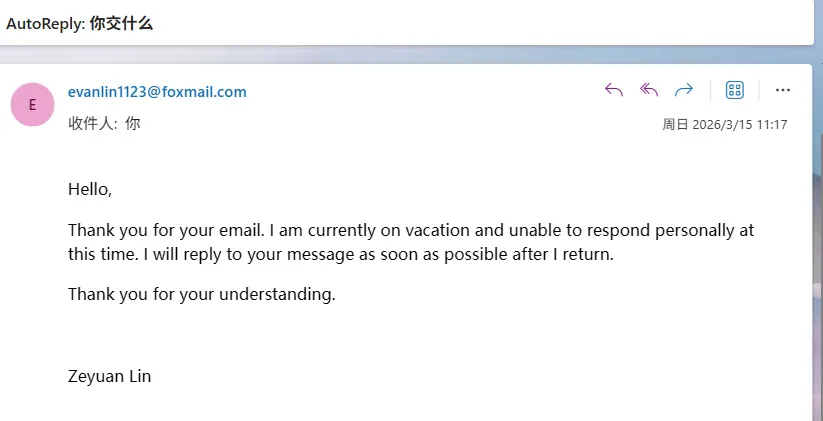This screenshot has width=823, height=421.
Task: Click the AutoReply subject line
Action: [x=80, y=24]
